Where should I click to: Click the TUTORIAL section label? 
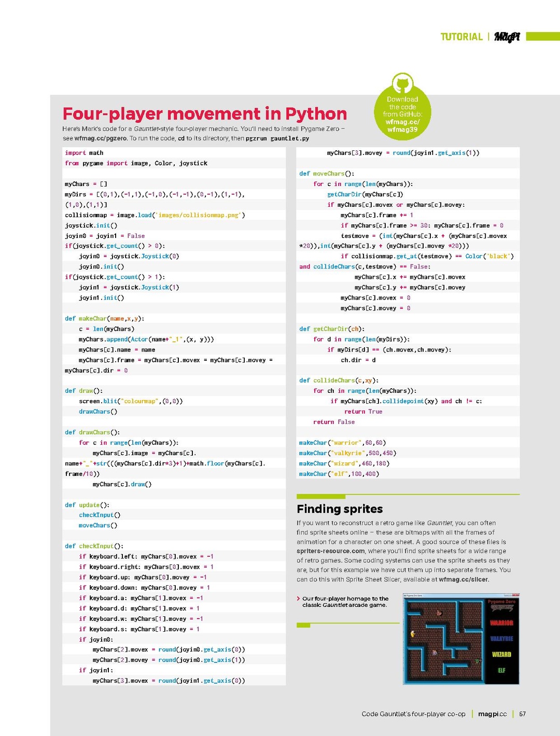pos(461,37)
